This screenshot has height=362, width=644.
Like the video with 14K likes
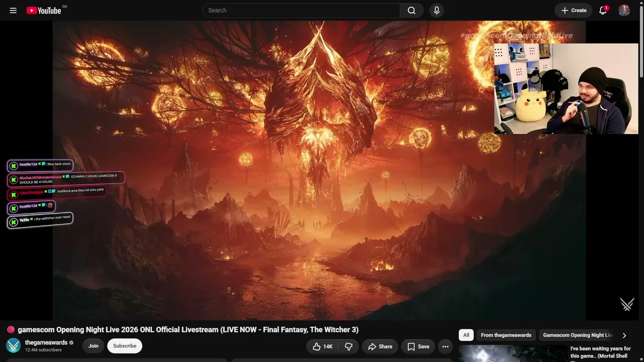coord(322,346)
